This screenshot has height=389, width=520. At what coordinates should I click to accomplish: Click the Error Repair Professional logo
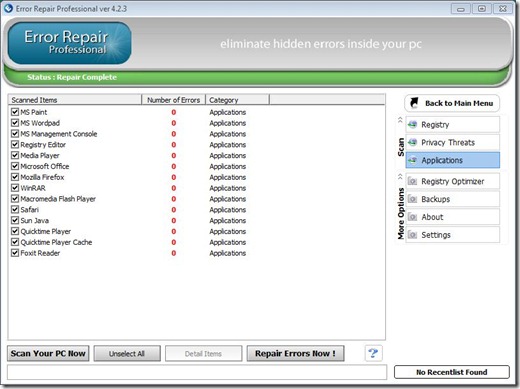pyautogui.click(x=69, y=43)
